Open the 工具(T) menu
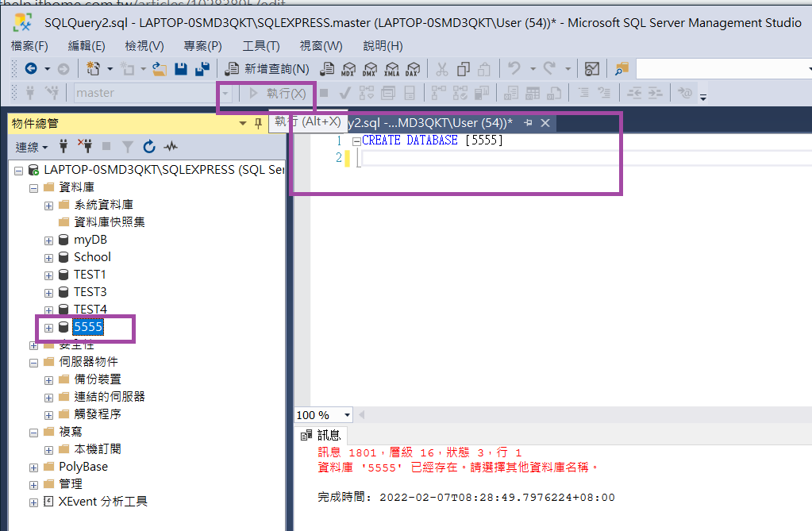Image resolution: width=812 pixels, height=531 pixels. click(261, 46)
